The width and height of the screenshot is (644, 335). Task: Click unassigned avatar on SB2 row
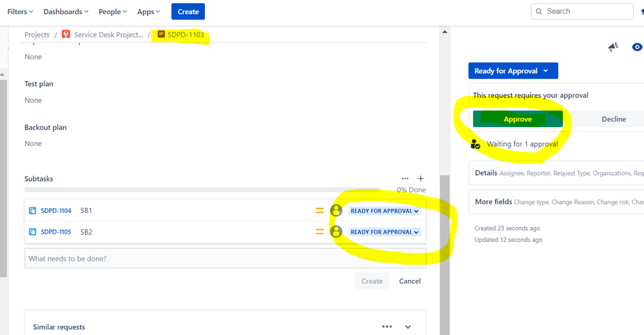coord(336,232)
